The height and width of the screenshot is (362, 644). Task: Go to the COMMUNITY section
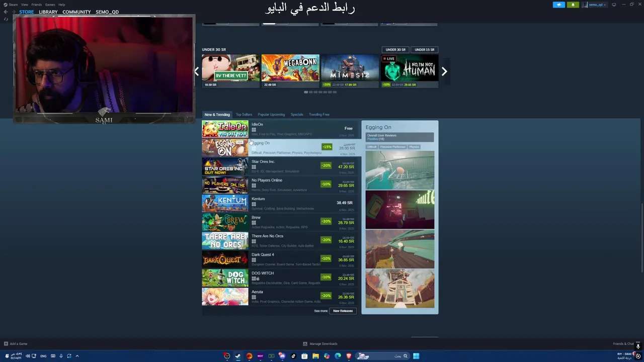[x=76, y=12]
